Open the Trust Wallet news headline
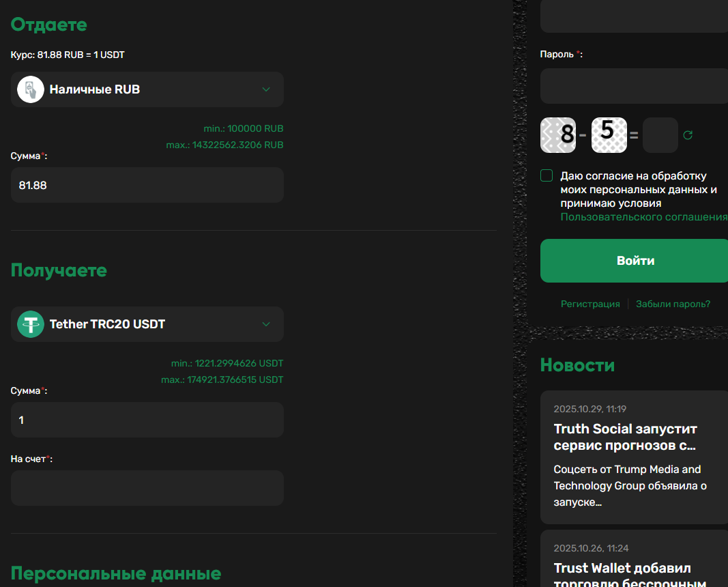728x587 pixels. pos(630,575)
